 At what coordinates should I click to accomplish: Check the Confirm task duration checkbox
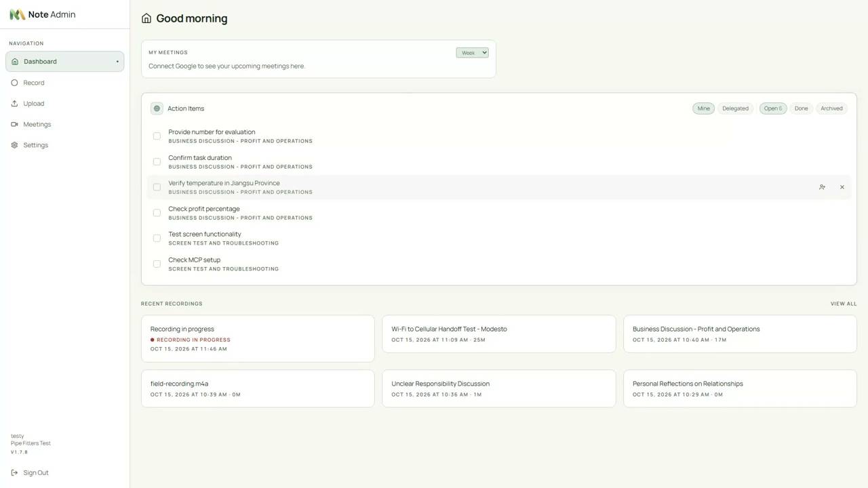[157, 161]
